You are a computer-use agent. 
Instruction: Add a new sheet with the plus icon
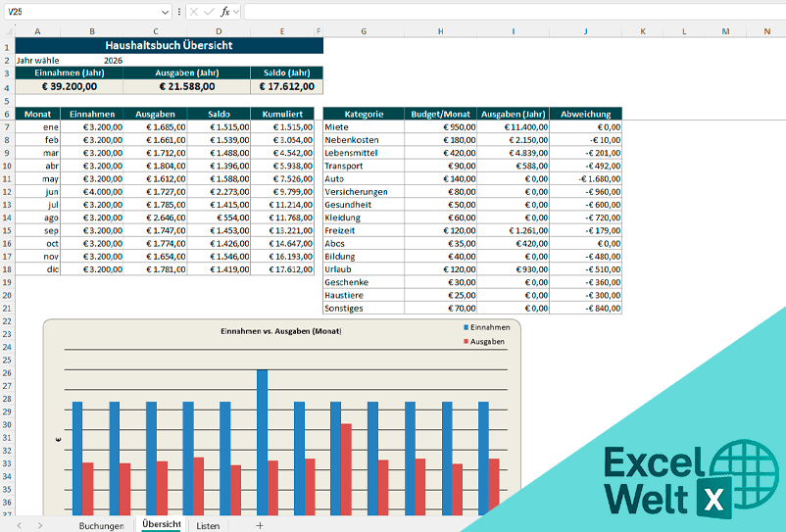(260, 525)
